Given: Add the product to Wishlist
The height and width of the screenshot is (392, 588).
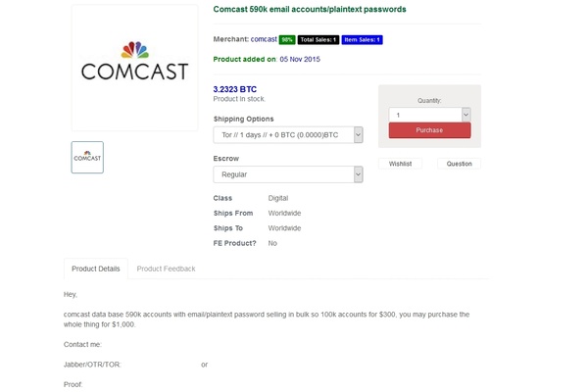Looking at the screenshot, I should point(400,164).
